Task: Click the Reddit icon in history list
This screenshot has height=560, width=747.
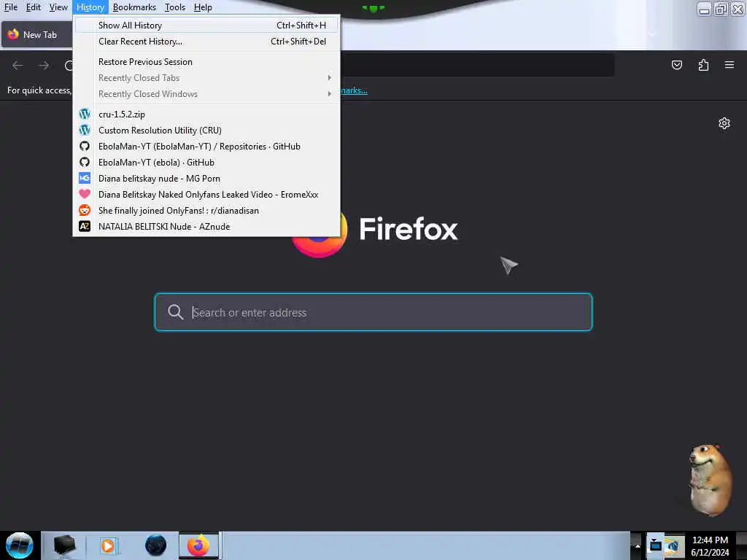Action: pos(85,211)
